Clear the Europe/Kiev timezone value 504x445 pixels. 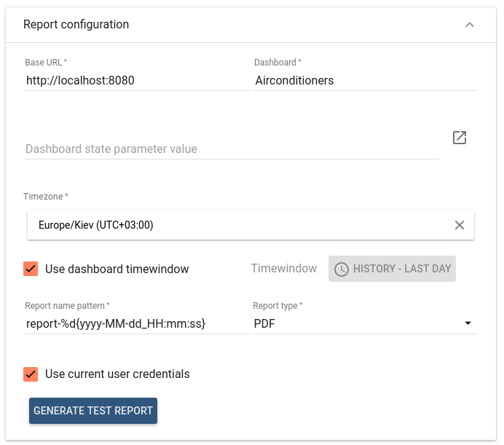(x=460, y=225)
